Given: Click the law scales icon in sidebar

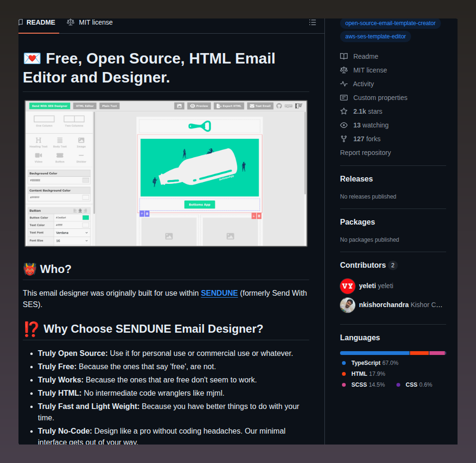Looking at the screenshot, I should click(x=344, y=70).
